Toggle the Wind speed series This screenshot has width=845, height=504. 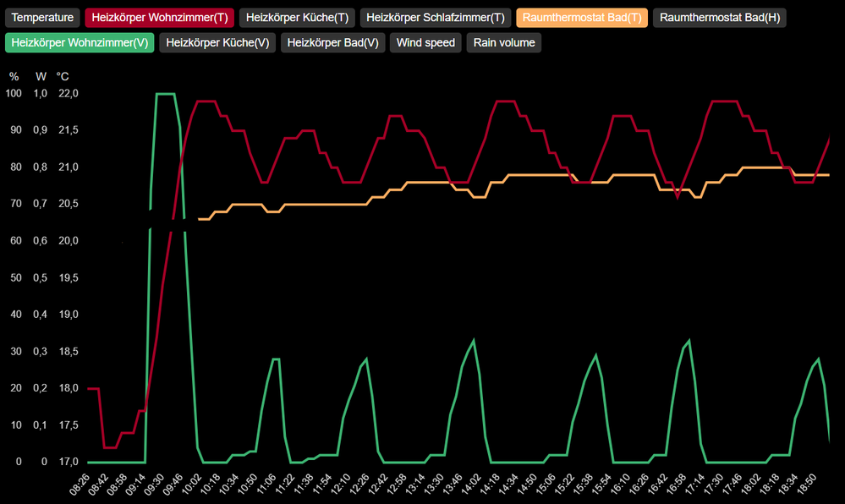425,43
